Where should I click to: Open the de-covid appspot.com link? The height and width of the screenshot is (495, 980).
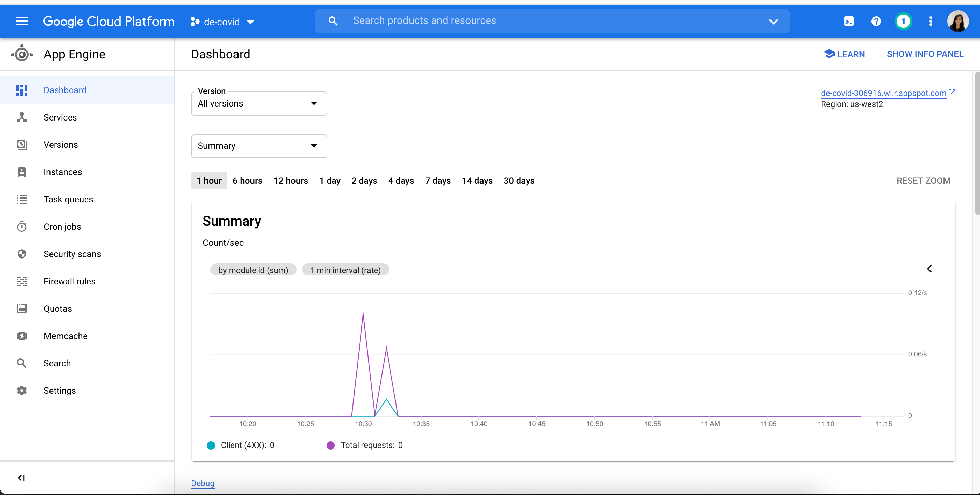coord(883,93)
